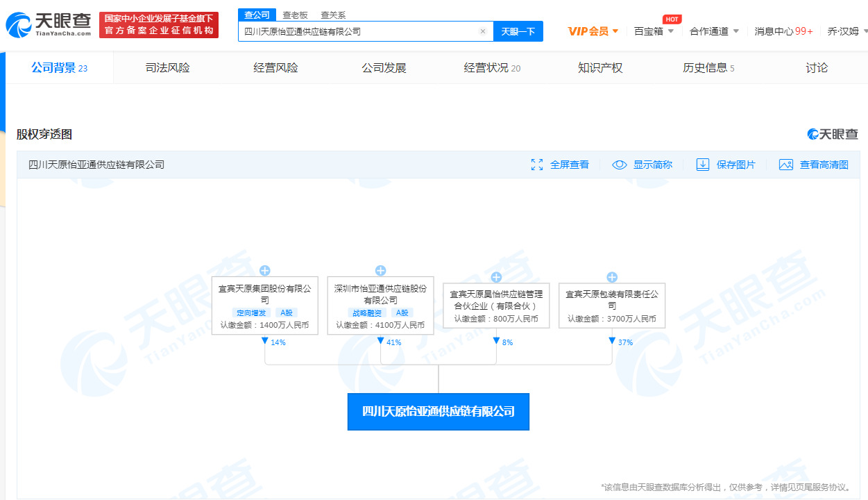Clear the search box with the X icon

tap(483, 31)
